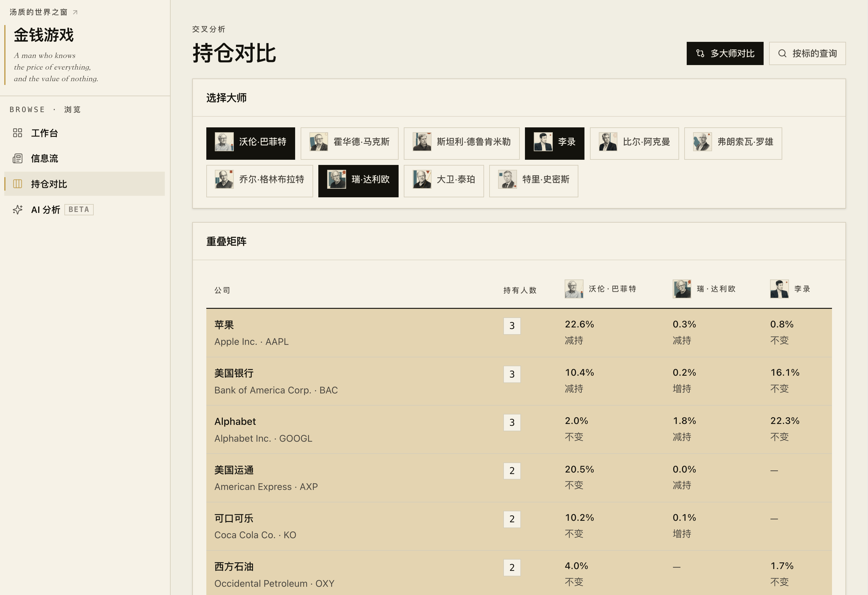The height and width of the screenshot is (595, 868).
Task: Click the external link arrow beside 汤质的世界之窗
Action: 75,12
